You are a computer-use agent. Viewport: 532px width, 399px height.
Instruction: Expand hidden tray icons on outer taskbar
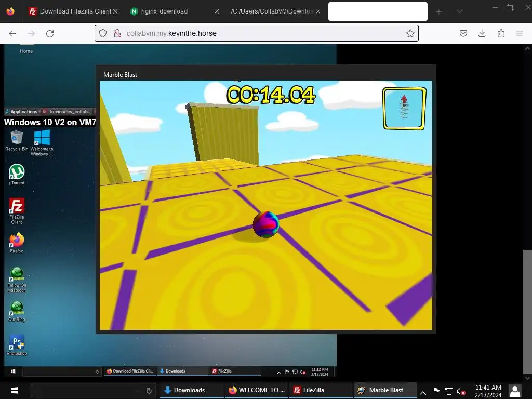(423, 393)
